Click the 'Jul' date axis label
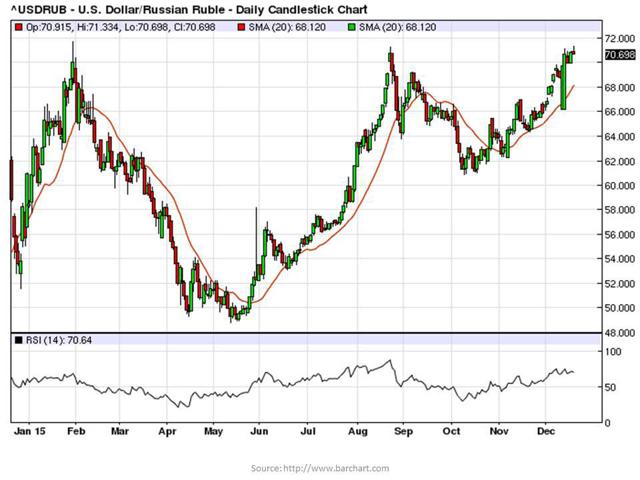This screenshot has width=640, height=480. click(308, 431)
